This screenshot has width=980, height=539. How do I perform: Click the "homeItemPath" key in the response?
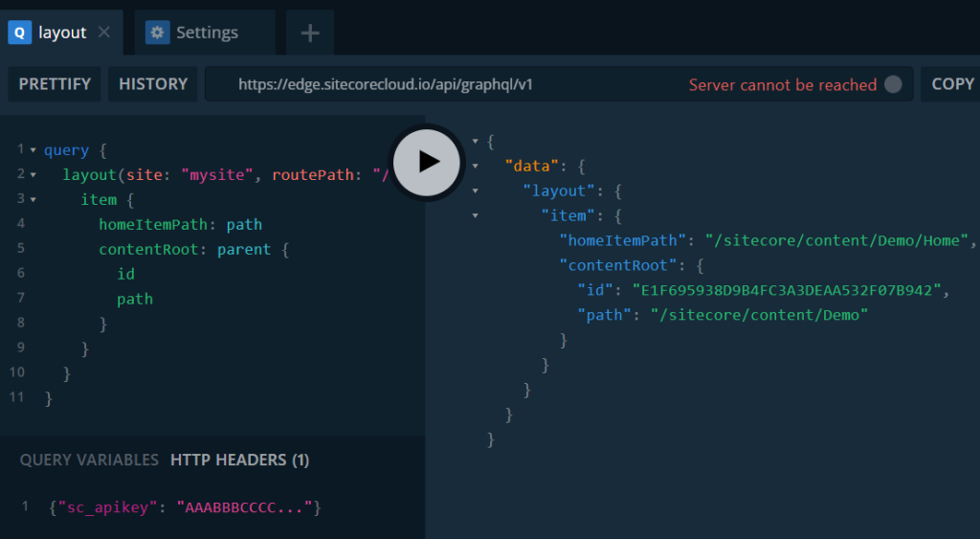(622, 240)
